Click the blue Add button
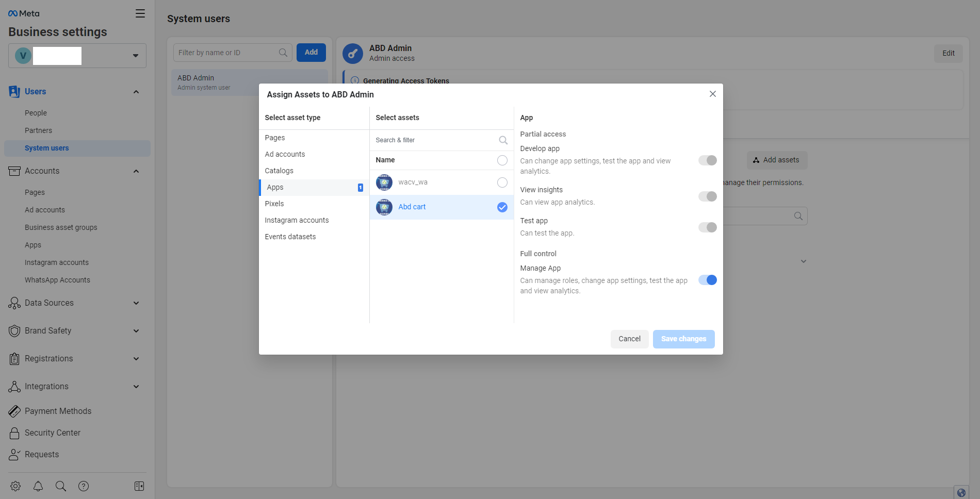Image resolution: width=980 pixels, height=499 pixels. pos(311,53)
